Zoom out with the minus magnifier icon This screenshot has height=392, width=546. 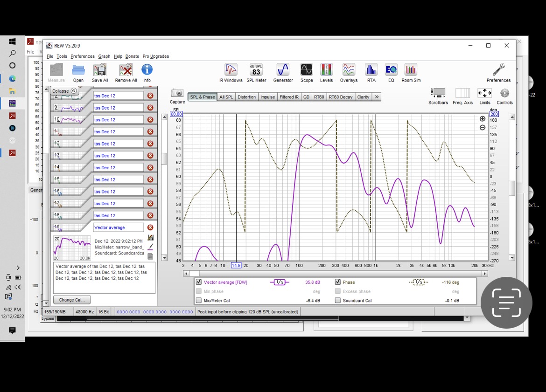point(482,128)
